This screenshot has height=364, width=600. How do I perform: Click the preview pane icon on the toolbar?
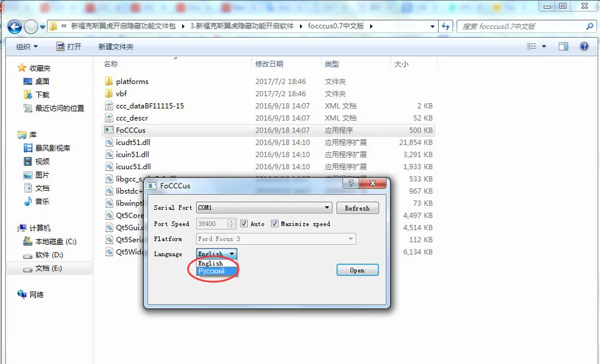[563, 46]
